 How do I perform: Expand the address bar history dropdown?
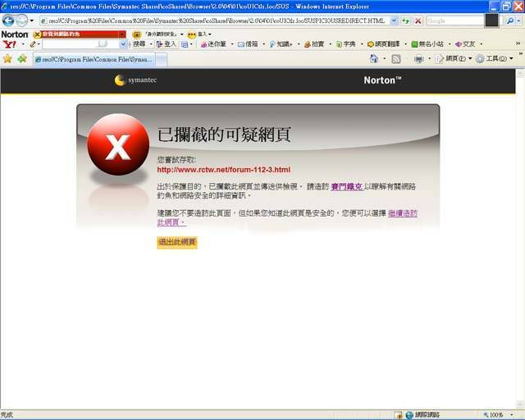(394, 21)
